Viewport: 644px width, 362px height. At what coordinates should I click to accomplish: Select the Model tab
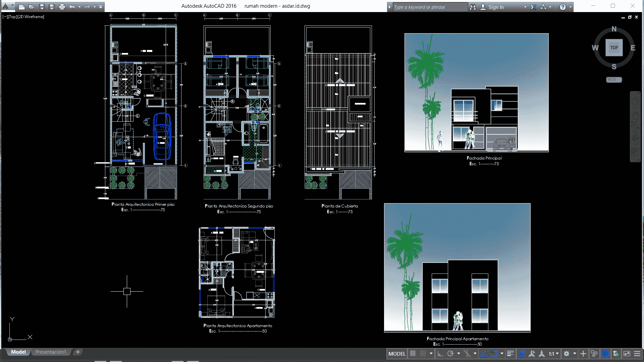18,351
